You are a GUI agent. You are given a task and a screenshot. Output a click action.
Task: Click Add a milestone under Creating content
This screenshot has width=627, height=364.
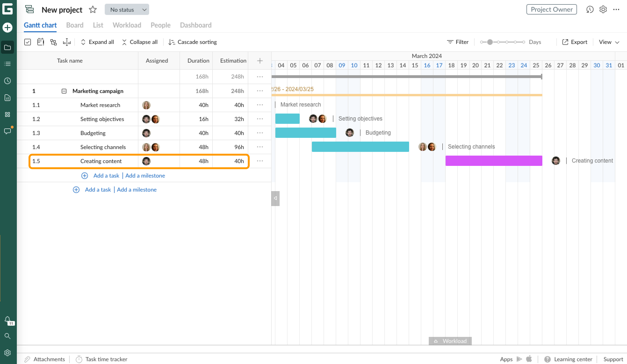pos(145,175)
